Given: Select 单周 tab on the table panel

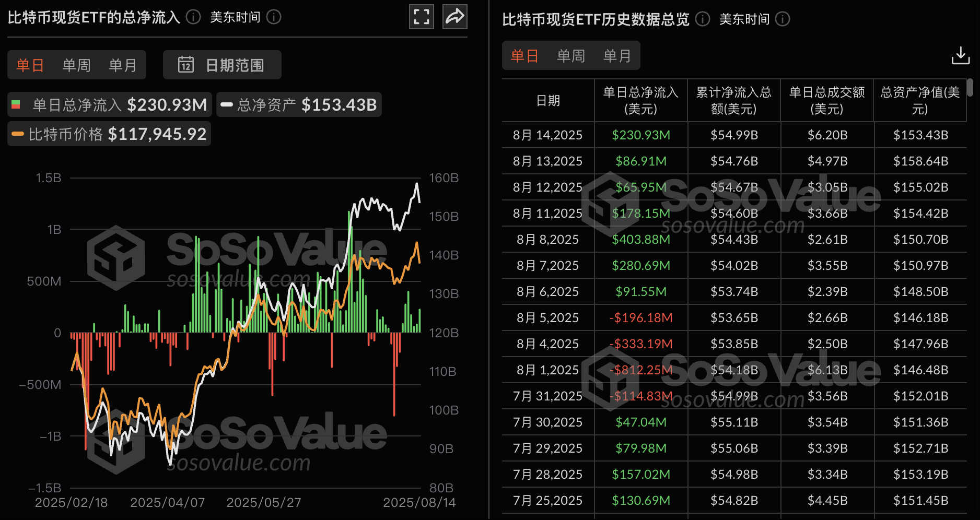Looking at the screenshot, I should [571, 55].
